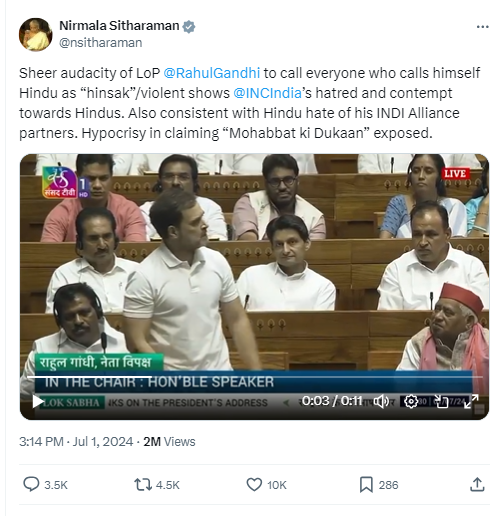The width and height of the screenshot is (503, 516).
Task: Click the blue verified badge
Action: coord(189,27)
